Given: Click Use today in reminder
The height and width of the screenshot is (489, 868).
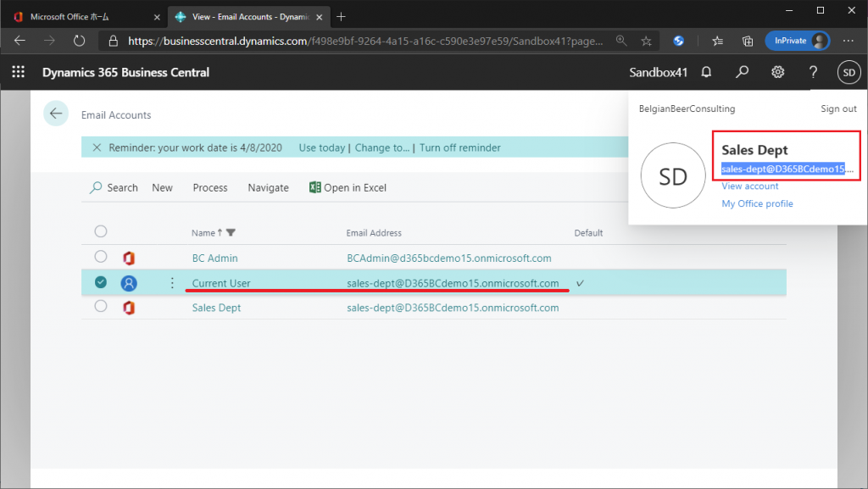Looking at the screenshot, I should [321, 147].
